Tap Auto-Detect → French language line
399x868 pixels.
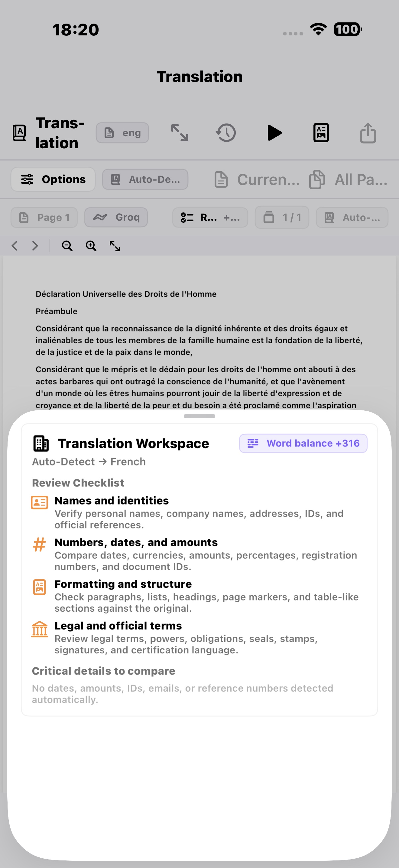pyautogui.click(x=89, y=462)
